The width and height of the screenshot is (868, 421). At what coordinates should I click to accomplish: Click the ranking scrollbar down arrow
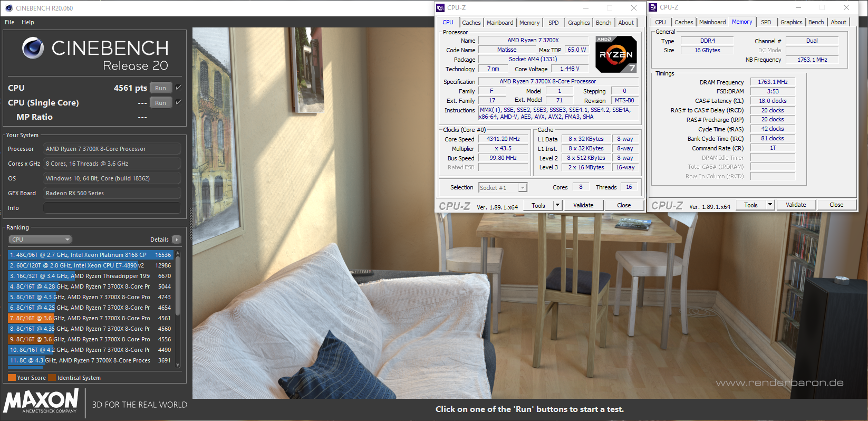(178, 365)
